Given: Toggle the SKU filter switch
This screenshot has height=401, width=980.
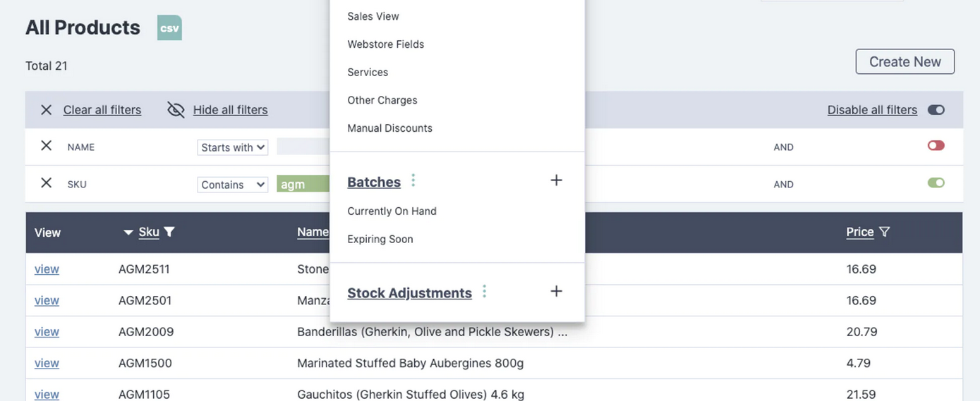Looking at the screenshot, I should (936, 183).
